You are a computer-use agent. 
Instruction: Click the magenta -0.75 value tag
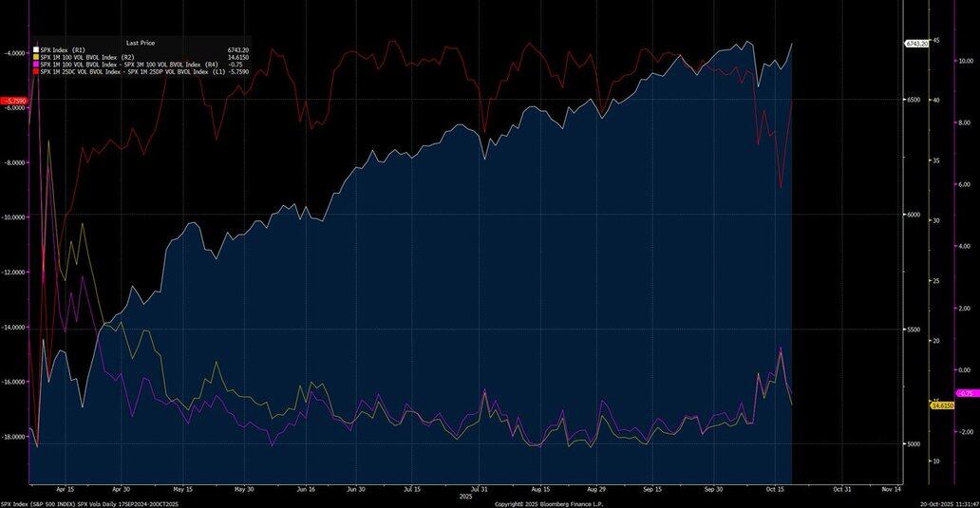pos(967,393)
